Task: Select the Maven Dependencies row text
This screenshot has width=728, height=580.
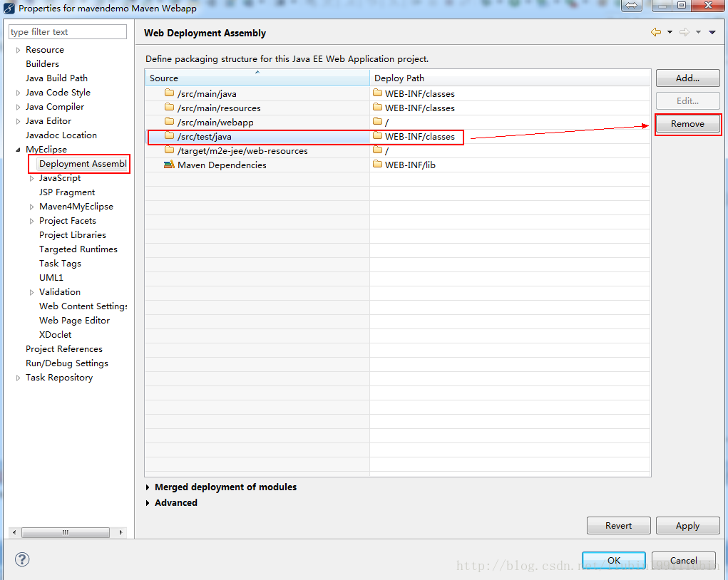Action: coord(222,165)
